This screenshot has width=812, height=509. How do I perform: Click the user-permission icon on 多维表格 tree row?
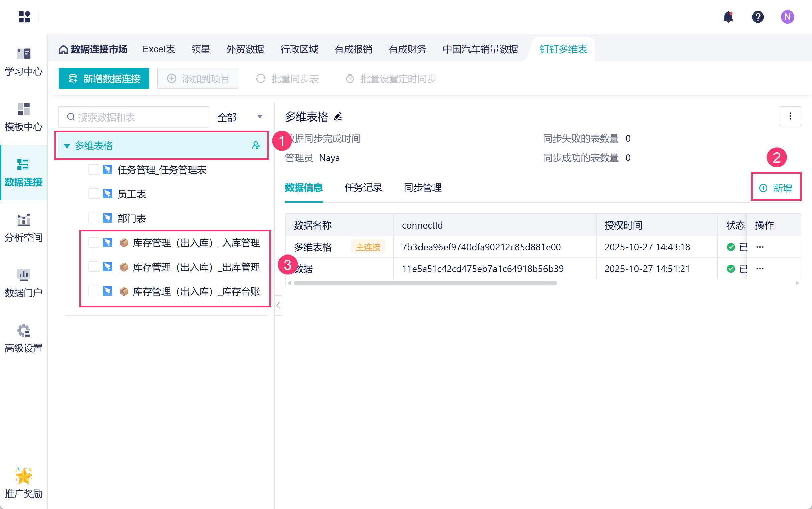pyautogui.click(x=256, y=145)
